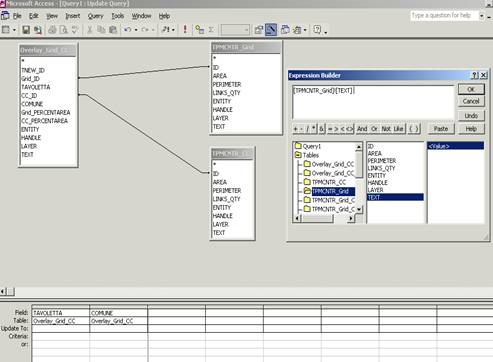493x362 pixels.
Task: Open the View menu
Action: click(52, 16)
